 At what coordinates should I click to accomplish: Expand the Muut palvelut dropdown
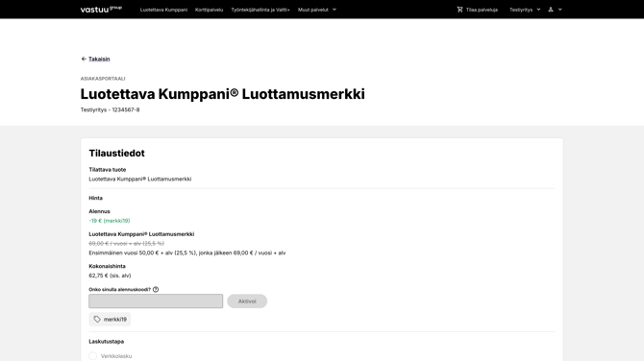click(317, 10)
